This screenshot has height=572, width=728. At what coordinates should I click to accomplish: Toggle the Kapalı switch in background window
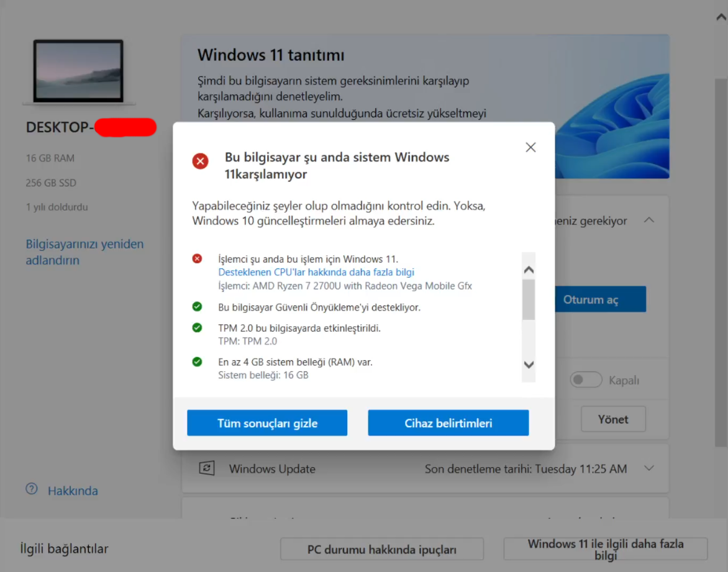click(586, 380)
